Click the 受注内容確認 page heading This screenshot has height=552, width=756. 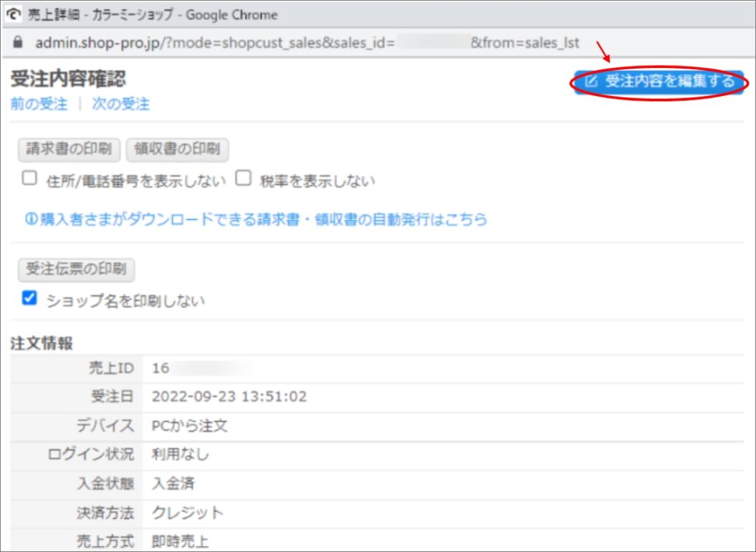68,79
